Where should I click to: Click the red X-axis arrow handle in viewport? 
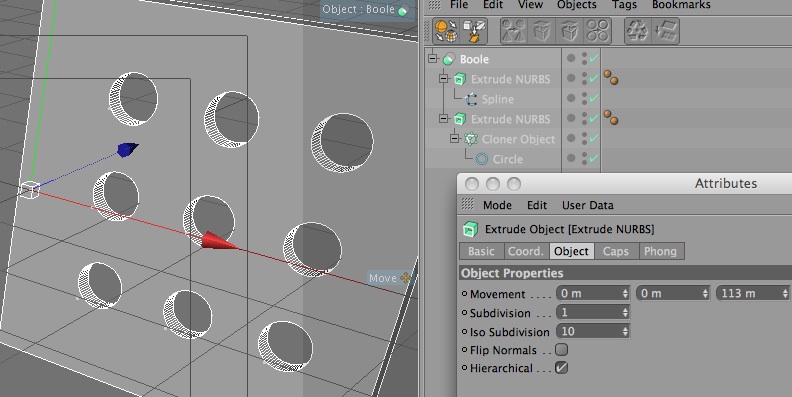point(219,241)
